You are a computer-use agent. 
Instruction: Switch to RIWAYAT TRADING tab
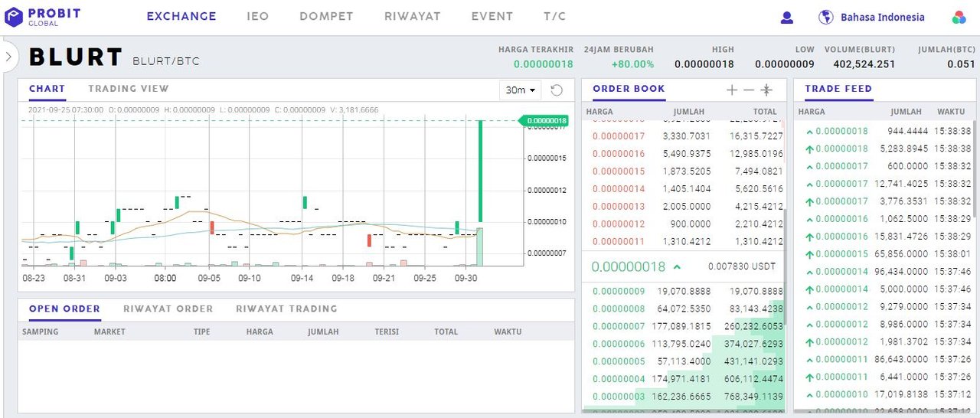[x=286, y=309]
